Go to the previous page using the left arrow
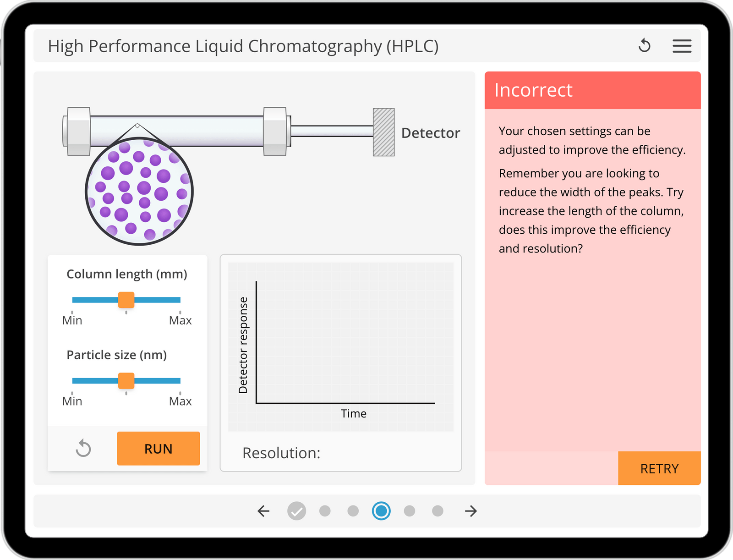Viewport: 733px width, 560px height. [x=263, y=512]
